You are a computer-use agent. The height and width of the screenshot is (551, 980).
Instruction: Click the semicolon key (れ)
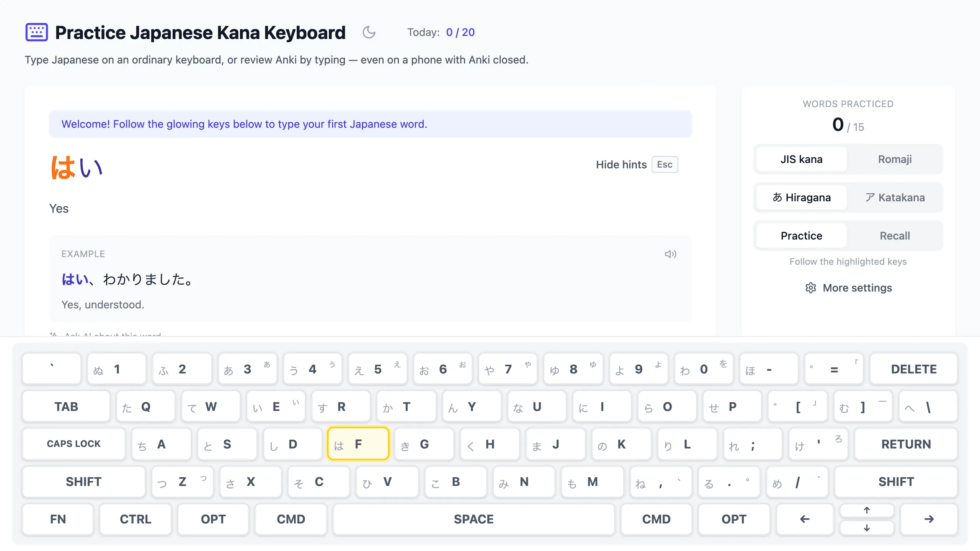coord(753,444)
